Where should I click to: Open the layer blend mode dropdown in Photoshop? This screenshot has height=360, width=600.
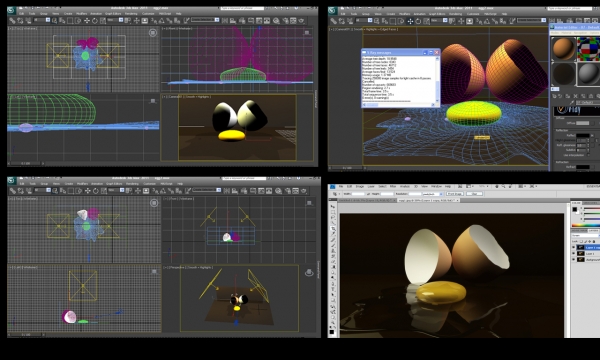tap(586, 236)
